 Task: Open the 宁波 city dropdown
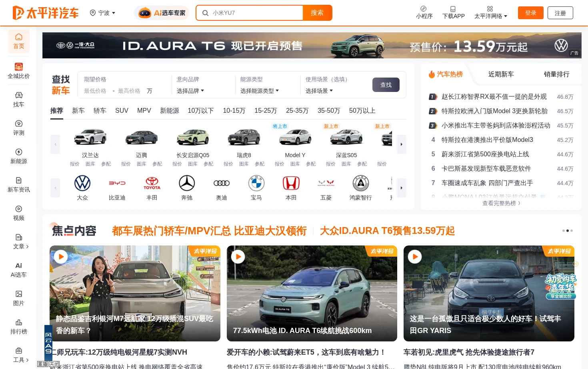point(103,13)
